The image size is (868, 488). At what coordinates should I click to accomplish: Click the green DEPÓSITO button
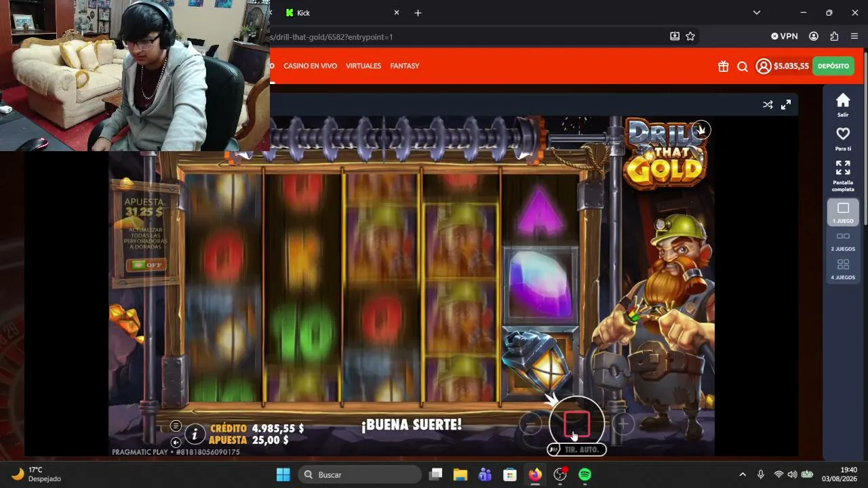(x=833, y=66)
